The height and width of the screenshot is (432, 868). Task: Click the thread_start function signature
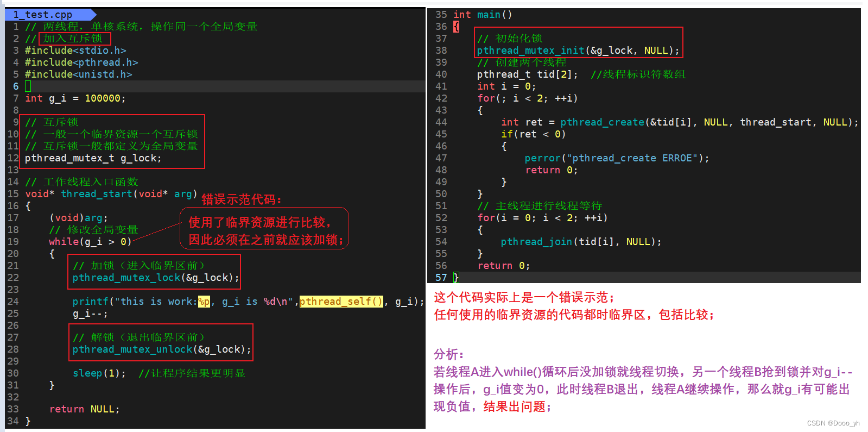pos(111,194)
